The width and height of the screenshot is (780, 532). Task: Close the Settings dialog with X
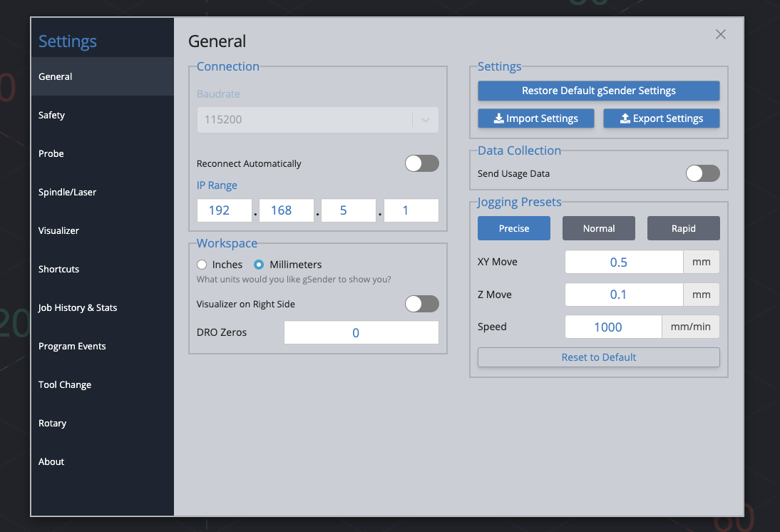(x=720, y=34)
